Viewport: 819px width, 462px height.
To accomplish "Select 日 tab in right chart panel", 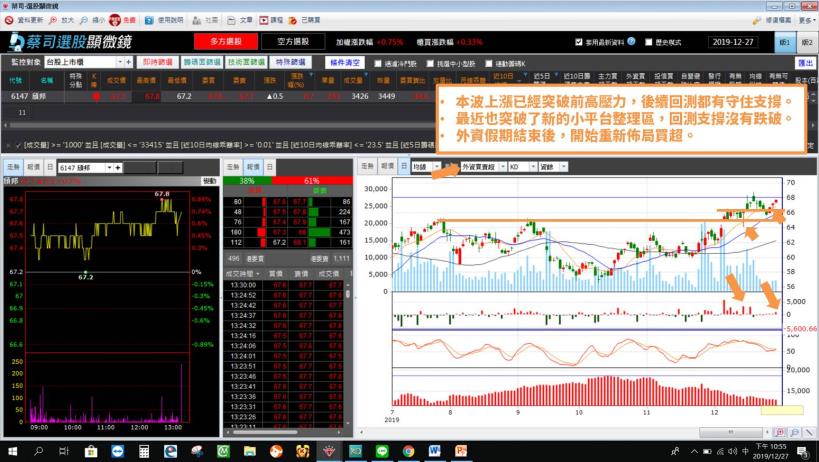I will (x=404, y=166).
